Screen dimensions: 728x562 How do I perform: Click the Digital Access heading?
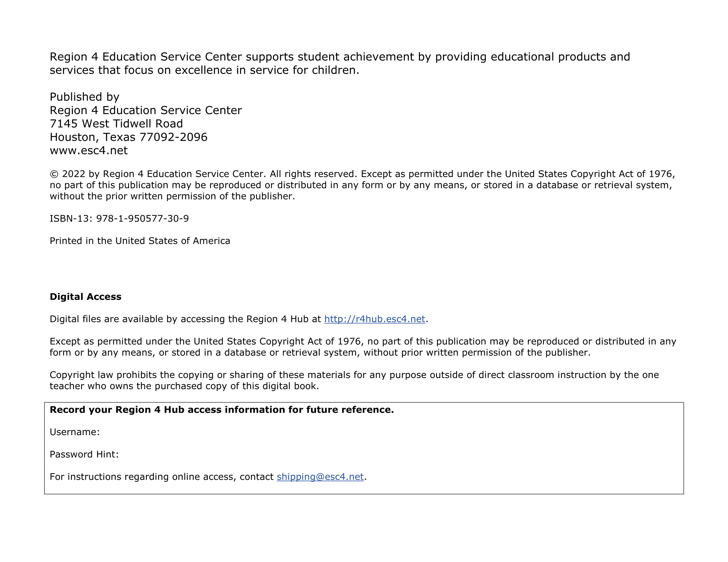[85, 297]
